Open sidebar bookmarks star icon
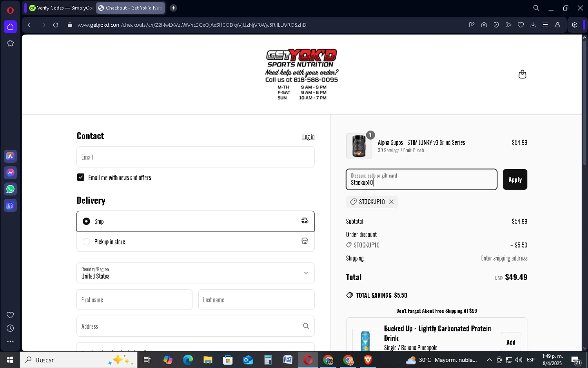588x368 pixels. click(x=10, y=43)
